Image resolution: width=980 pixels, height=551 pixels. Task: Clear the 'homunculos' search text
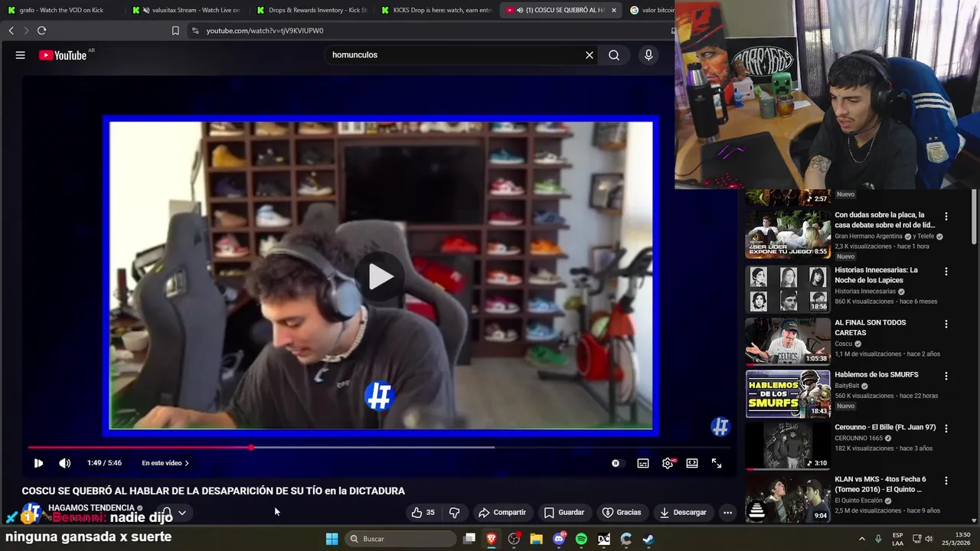pos(590,55)
